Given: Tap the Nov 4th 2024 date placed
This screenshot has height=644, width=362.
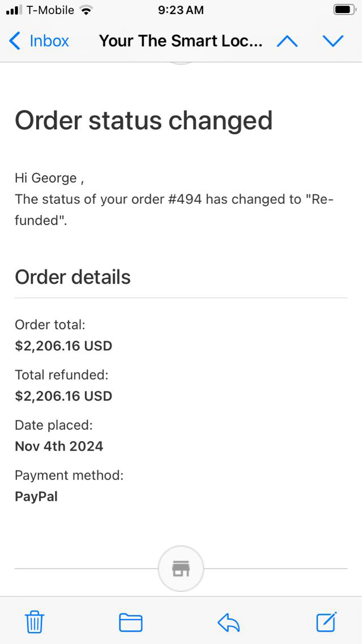Looking at the screenshot, I should point(59,446).
